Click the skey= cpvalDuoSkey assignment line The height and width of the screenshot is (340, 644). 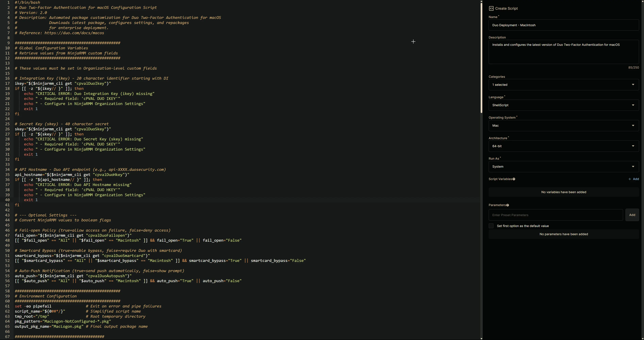(x=63, y=129)
